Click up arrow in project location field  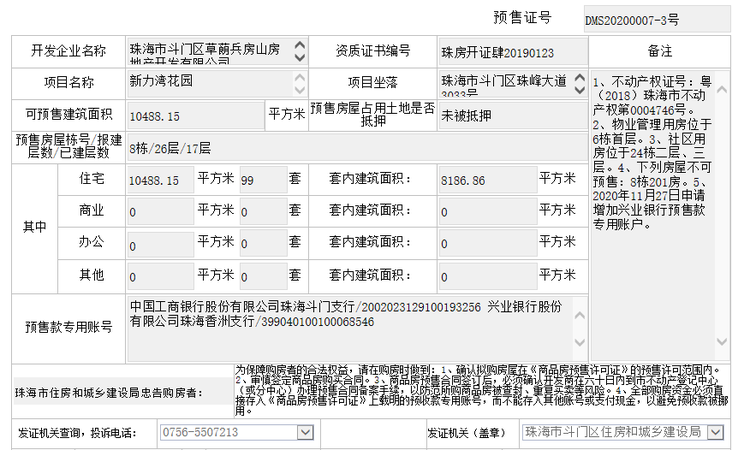[x=580, y=77]
